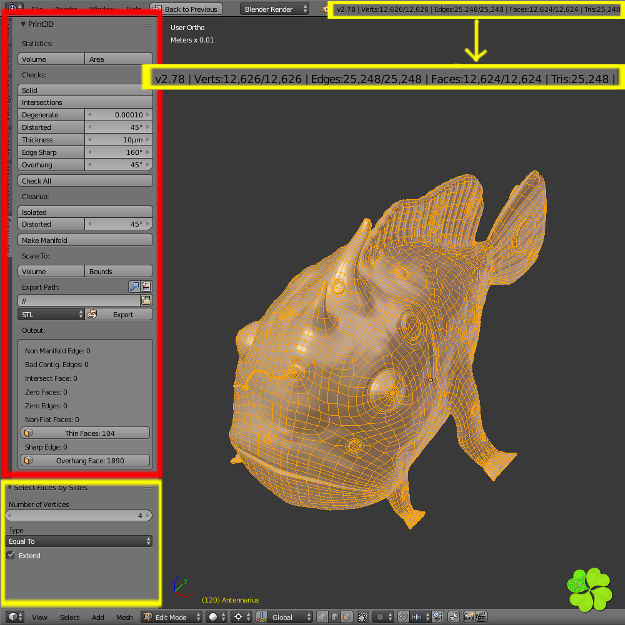Click Check All button

85,181
